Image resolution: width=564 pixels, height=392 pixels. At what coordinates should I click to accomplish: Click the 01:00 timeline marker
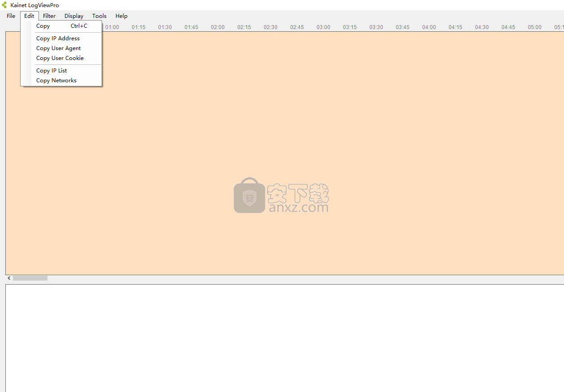coord(112,27)
